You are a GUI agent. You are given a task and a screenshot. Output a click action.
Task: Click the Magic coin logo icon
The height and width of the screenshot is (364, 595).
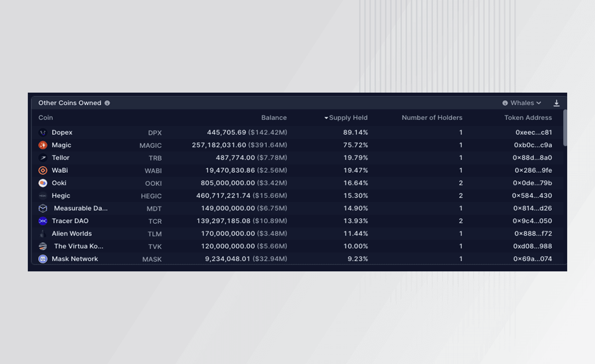click(43, 145)
